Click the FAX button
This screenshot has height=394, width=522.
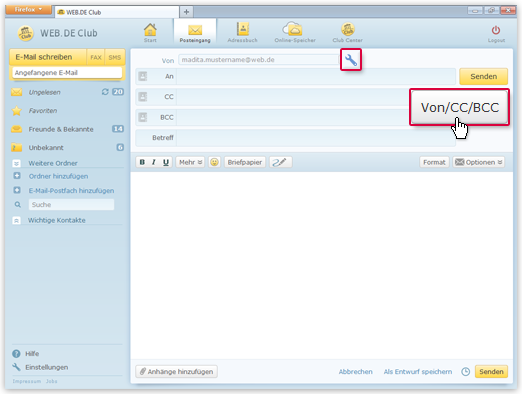tap(96, 57)
